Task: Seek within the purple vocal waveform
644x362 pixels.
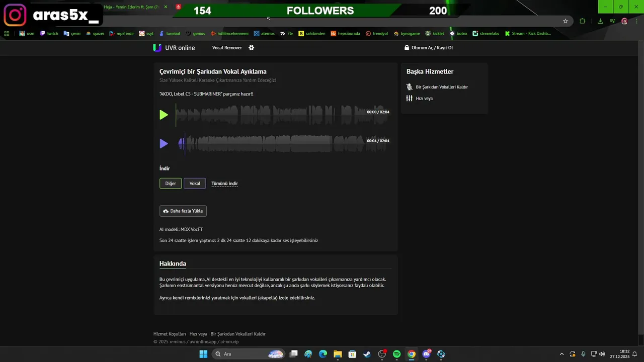Action: (283, 143)
